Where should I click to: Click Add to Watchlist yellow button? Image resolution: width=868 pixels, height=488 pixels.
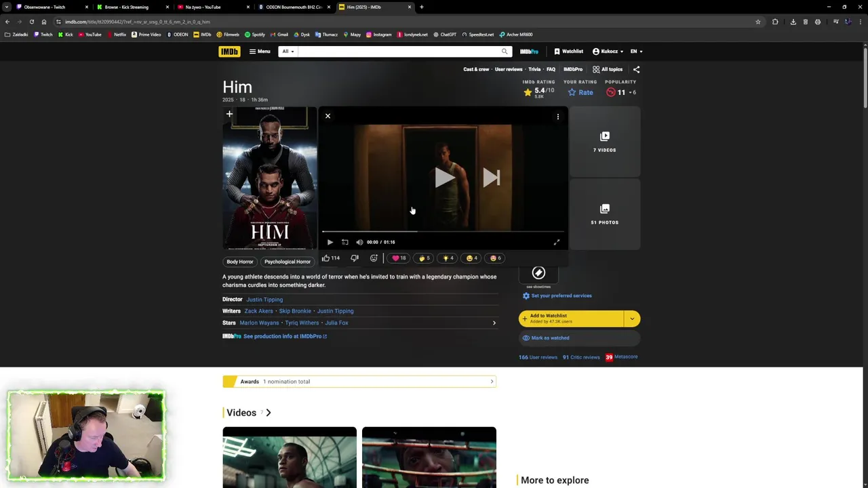click(571, 319)
